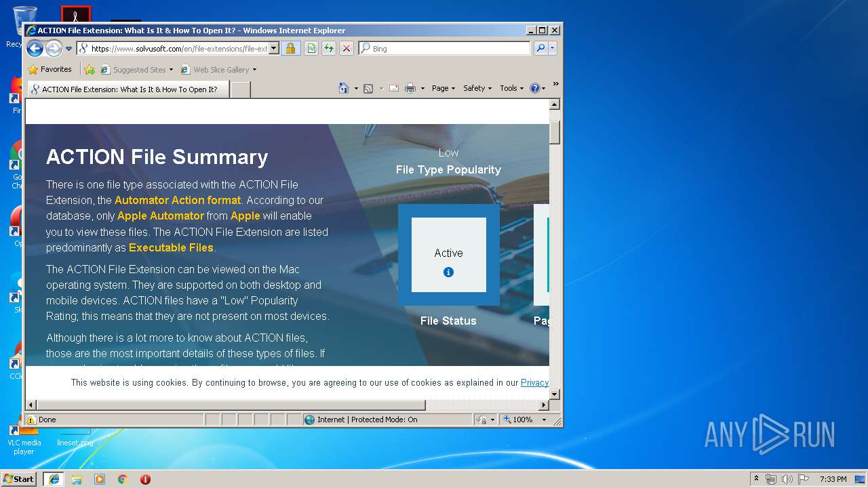Click the Print icon

point(410,88)
